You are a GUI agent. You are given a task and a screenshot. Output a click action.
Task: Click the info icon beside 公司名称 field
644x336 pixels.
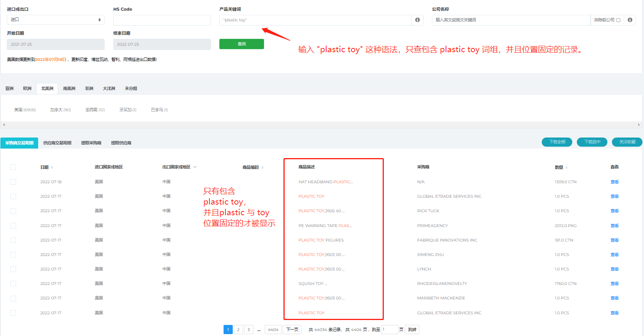click(630, 20)
